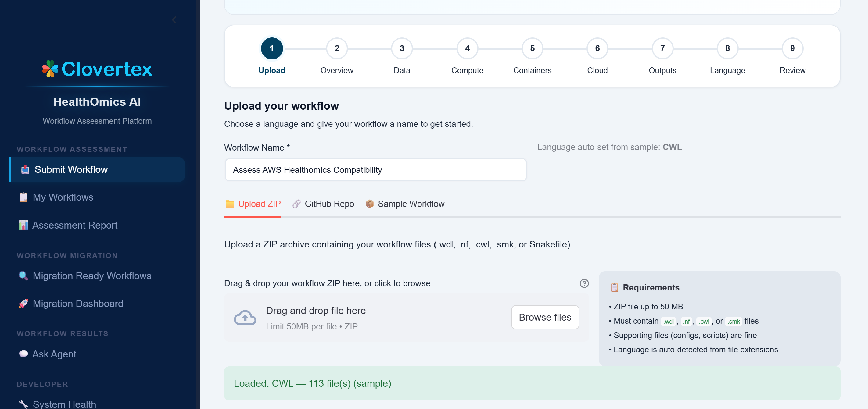Jump to step 4 Compute

(x=467, y=48)
